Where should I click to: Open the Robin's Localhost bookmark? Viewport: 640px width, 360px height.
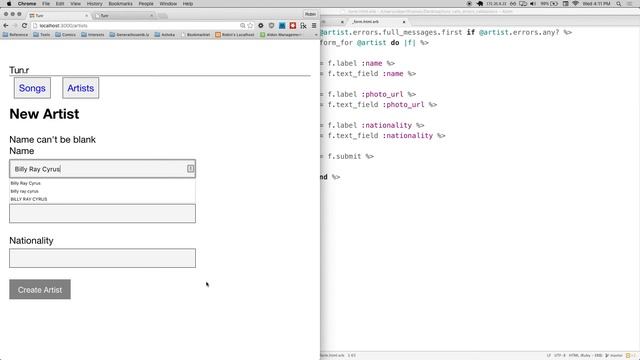click(x=235, y=35)
